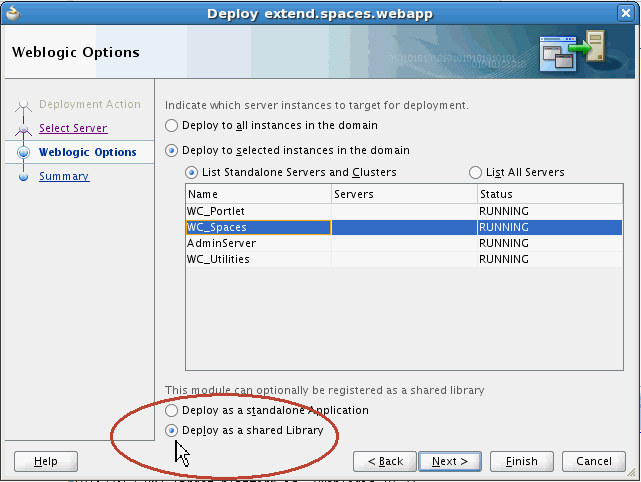Screen dimensions: 641x482
Task: Select Deploy as a standalone Application
Action: 171,410
